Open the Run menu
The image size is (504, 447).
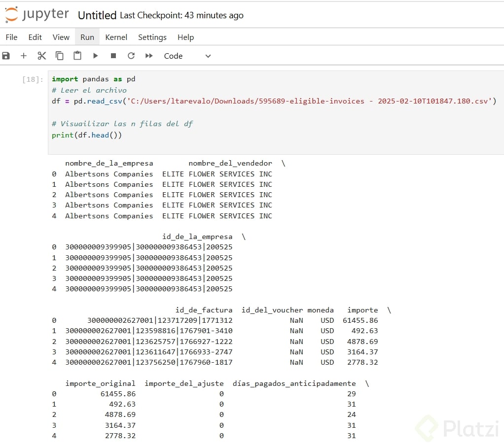click(x=87, y=37)
